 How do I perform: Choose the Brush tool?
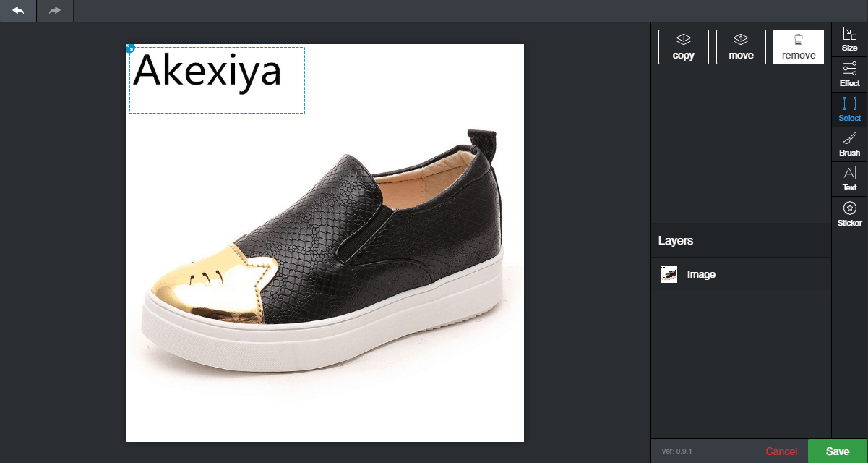tap(850, 145)
